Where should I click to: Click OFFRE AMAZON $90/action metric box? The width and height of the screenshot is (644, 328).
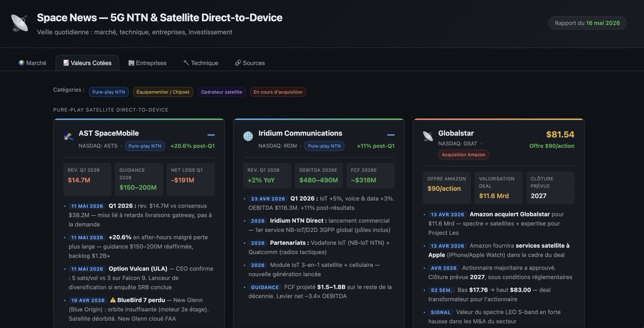[x=446, y=188]
